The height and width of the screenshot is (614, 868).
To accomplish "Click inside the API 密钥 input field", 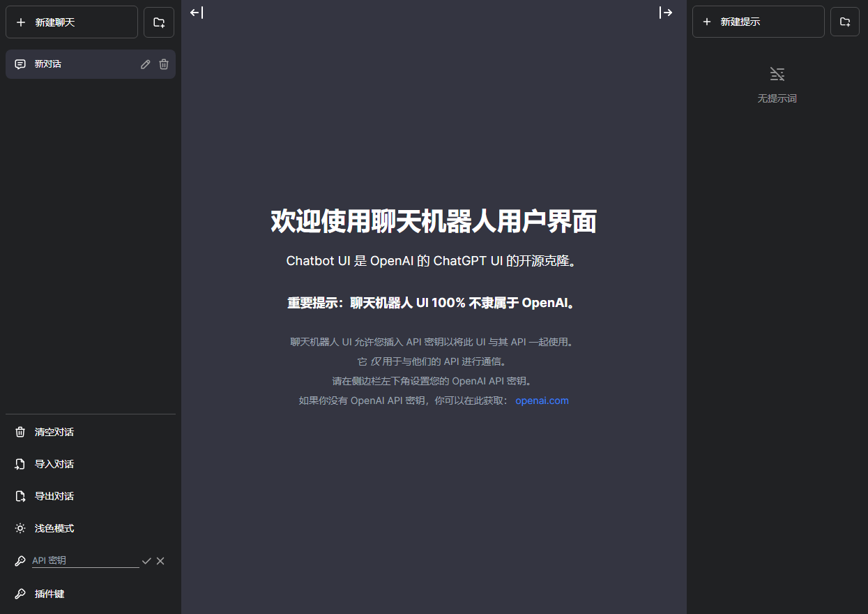I will (x=84, y=560).
